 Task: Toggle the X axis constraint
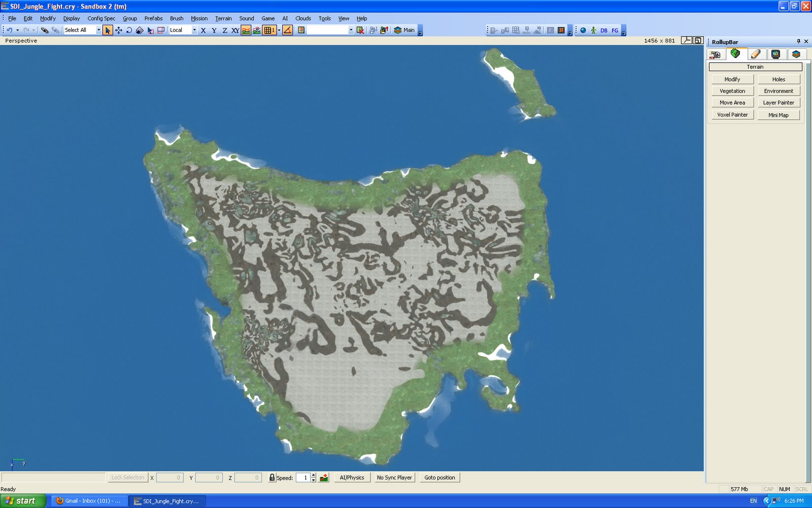coord(204,30)
